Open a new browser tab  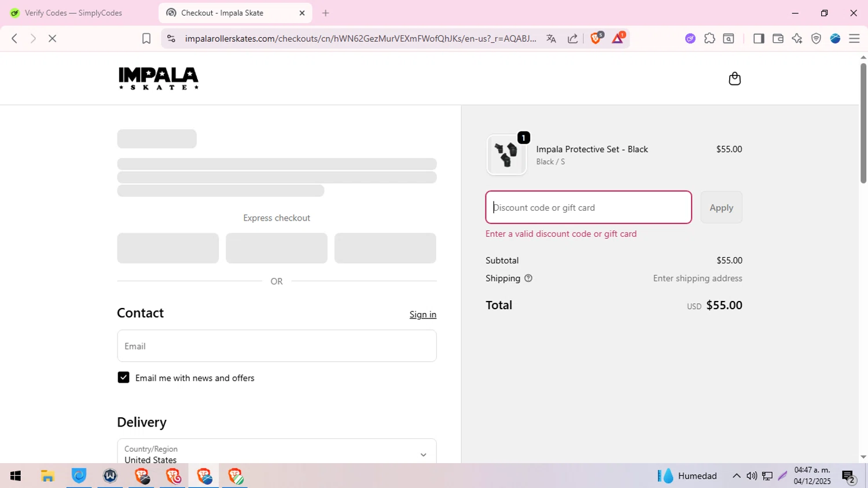(325, 13)
